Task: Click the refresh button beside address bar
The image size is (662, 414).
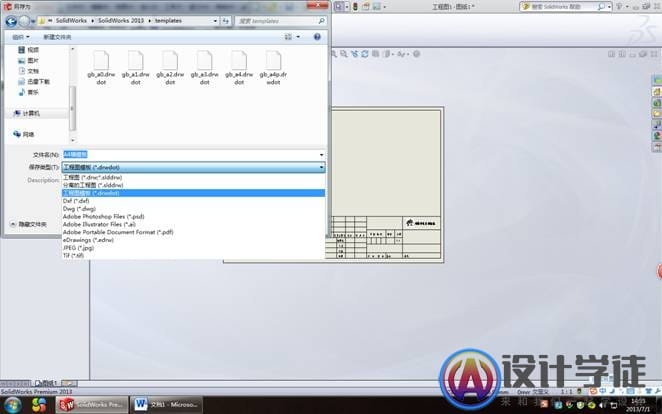Action: (x=226, y=21)
